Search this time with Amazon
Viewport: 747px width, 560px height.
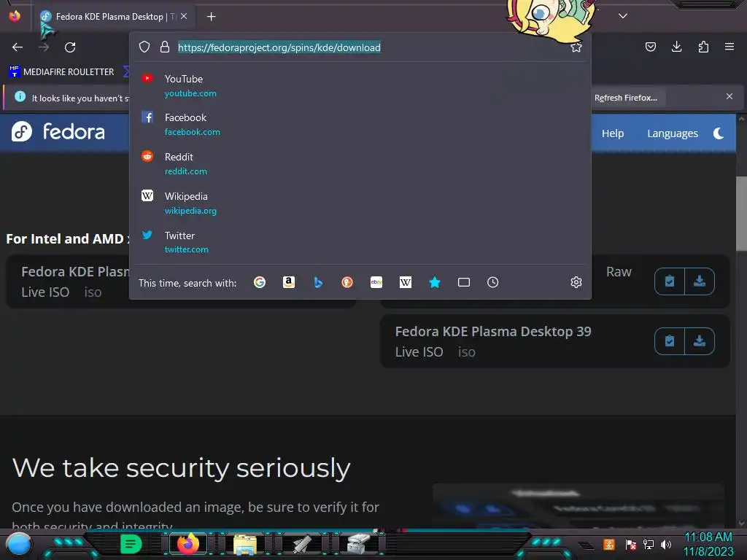point(289,282)
